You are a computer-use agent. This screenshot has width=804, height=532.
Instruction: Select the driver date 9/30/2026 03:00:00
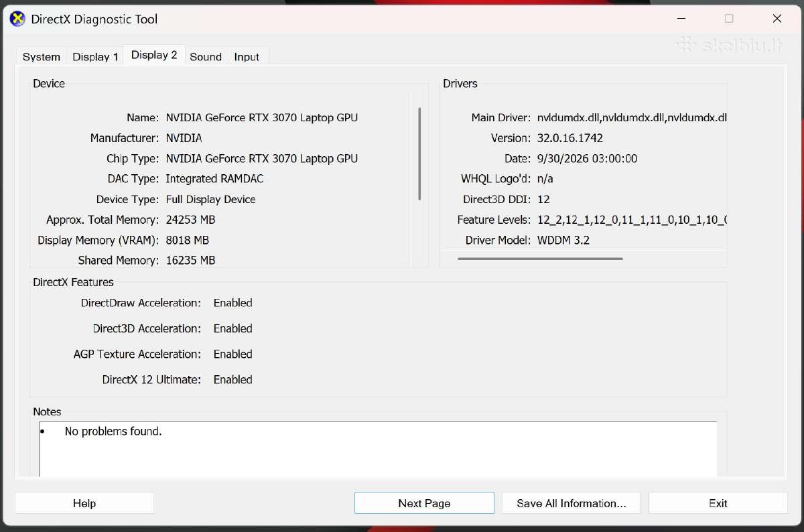pyautogui.click(x=587, y=158)
